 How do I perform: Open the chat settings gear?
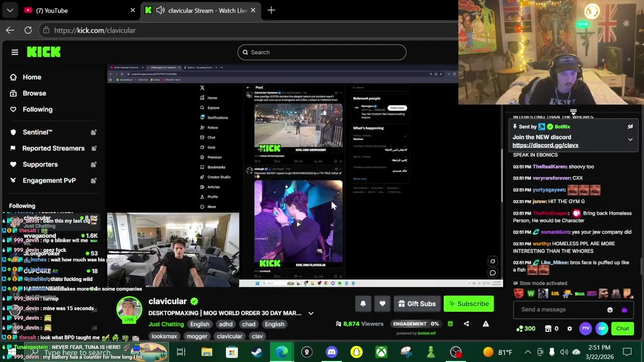[x=570, y=329]
